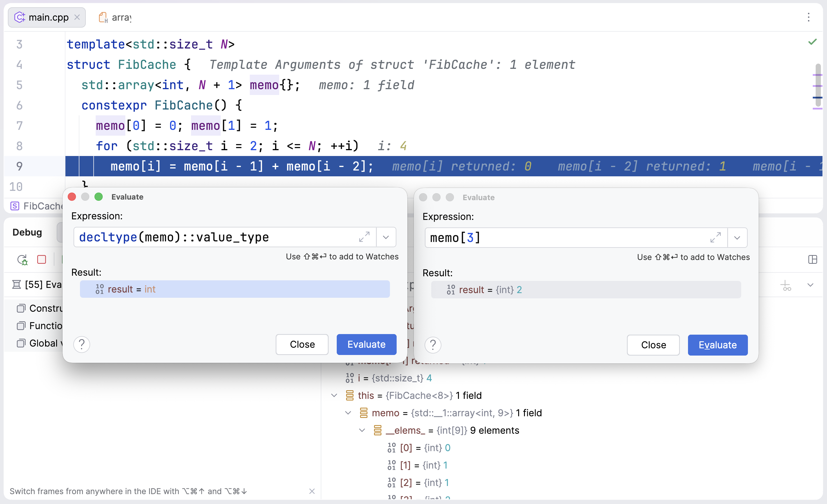Viewport: 827px width, 504px height.
Task: Click the add watch glasses icon
Action: pos(786,285)
